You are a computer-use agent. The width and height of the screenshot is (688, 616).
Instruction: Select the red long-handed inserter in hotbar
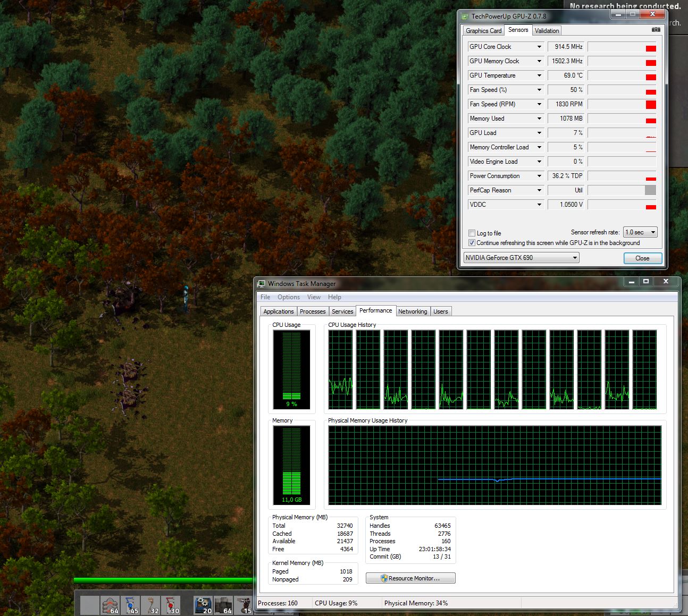pos(171,605)
